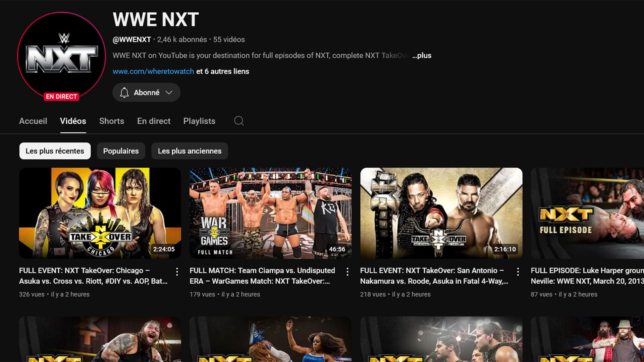
Task: Switch to the Accueil tab
Action: 33,121
